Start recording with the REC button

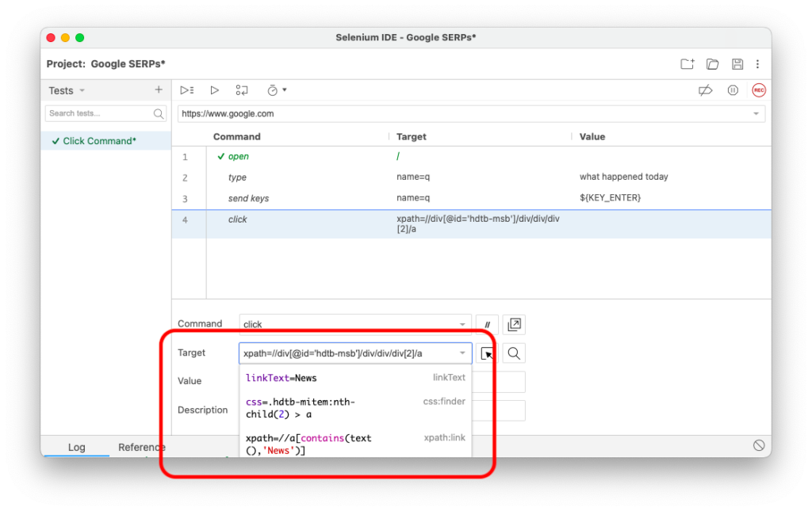(x=759, y=90)
